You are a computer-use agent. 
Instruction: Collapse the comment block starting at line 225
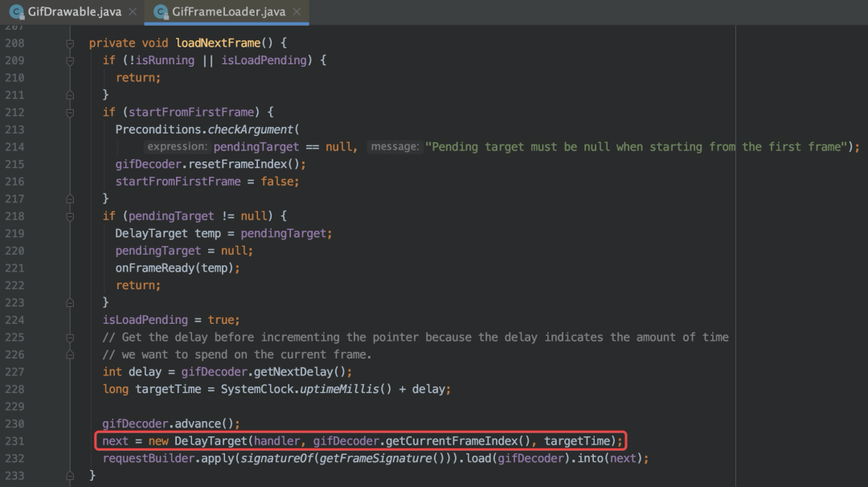[70, 338]
